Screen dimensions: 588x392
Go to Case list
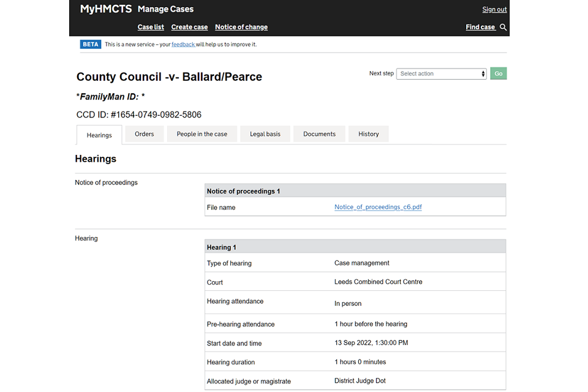point(151,27)
